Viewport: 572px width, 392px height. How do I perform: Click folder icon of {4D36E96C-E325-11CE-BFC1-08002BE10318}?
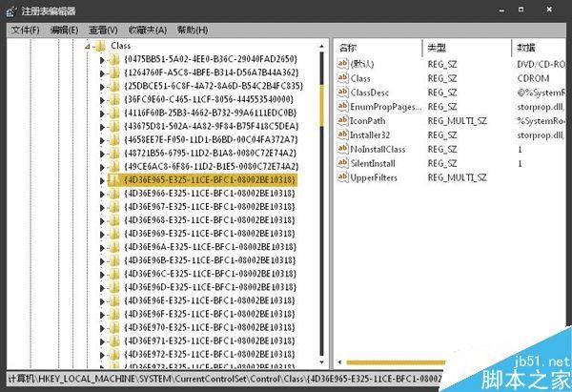pyautogui.click(x=114, y=274)
